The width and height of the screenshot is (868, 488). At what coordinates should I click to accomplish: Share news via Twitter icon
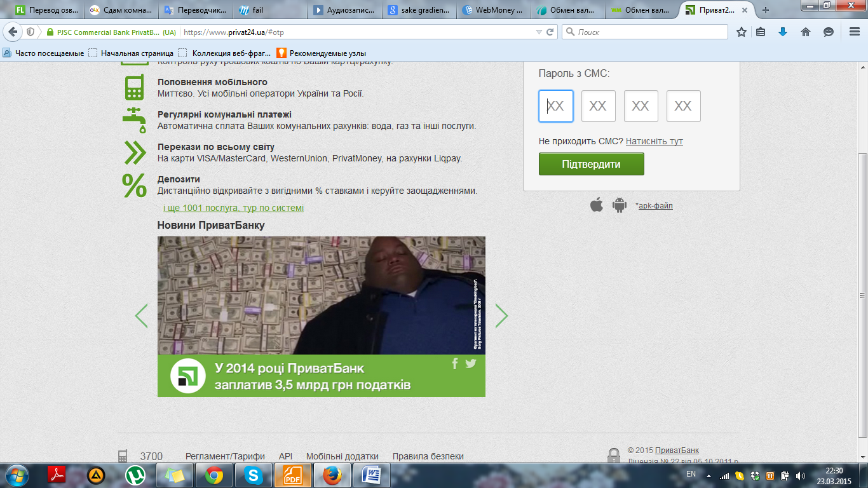470,363
